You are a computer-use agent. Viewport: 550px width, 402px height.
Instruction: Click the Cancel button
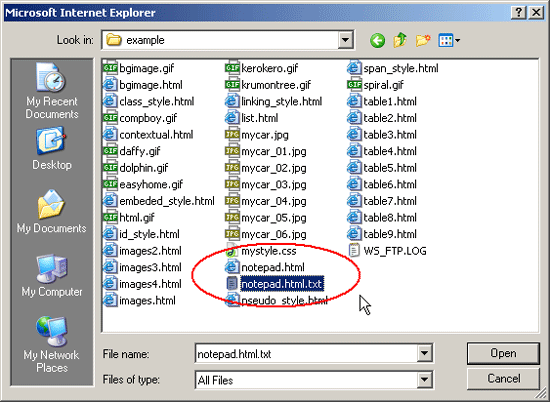pyautogui.click(x=503, y=378)
